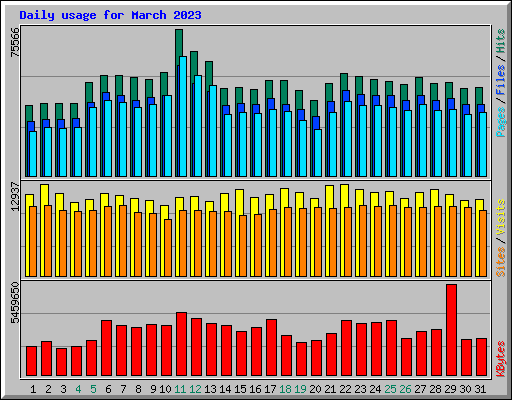Click the 'Files' legend label

pyautogui.click(x=501, y=80)
